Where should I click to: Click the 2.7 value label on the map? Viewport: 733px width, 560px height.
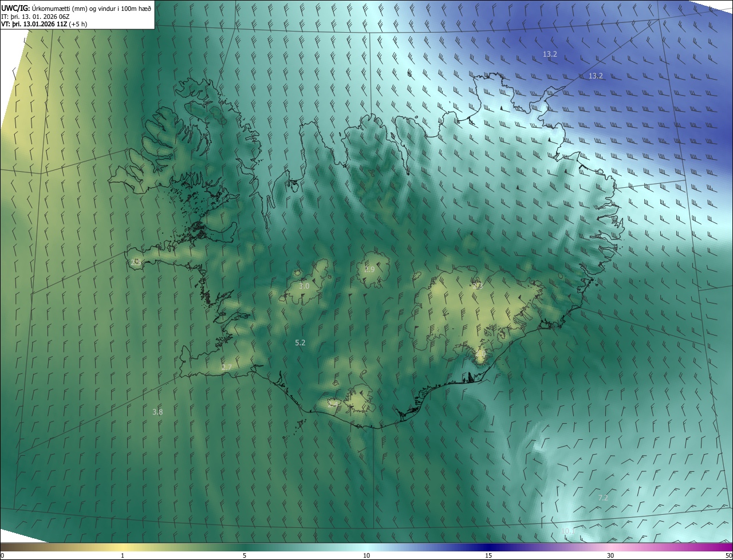coord(226,367)
